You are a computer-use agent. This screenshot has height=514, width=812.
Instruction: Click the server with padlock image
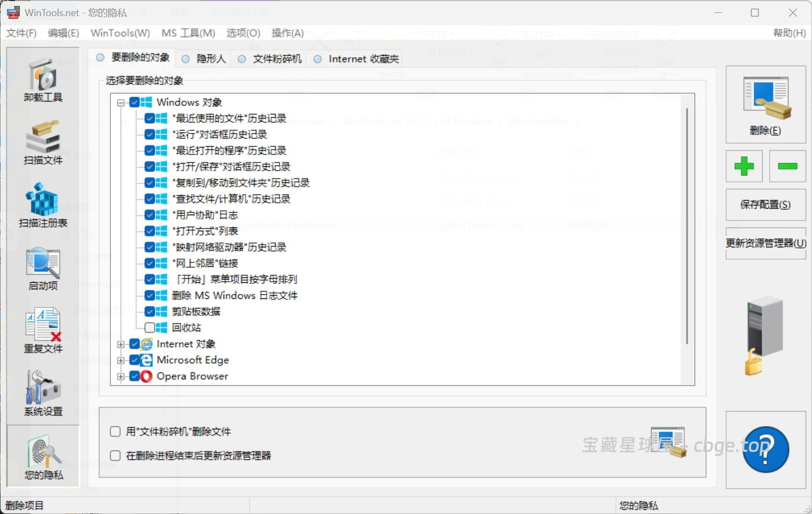(764, 335)
